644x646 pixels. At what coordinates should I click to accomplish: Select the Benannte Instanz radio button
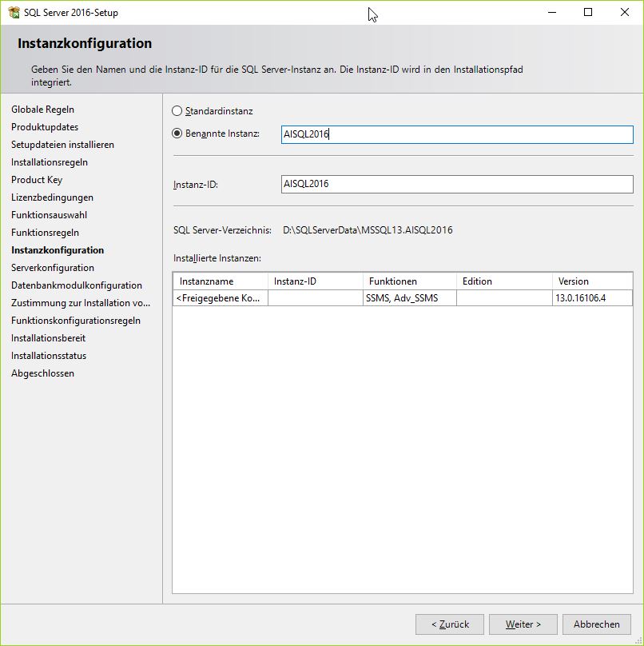tap(177, 134)
